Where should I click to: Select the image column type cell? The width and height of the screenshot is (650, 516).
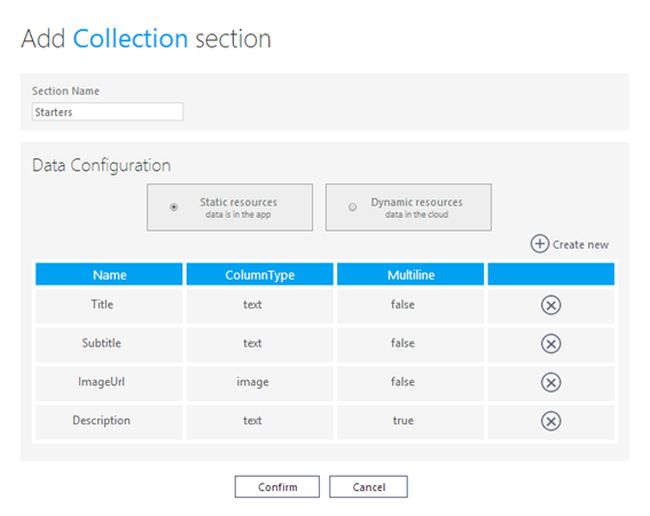pos(253,381)
